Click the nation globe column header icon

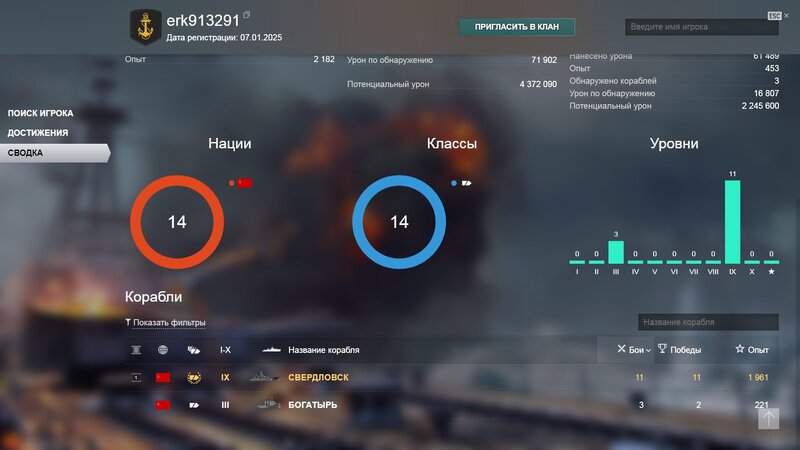point(163,350)
